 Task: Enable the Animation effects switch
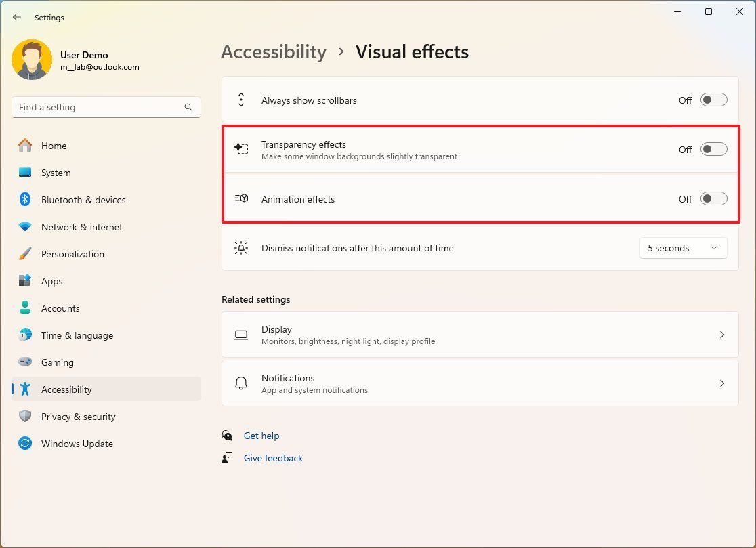713,198
